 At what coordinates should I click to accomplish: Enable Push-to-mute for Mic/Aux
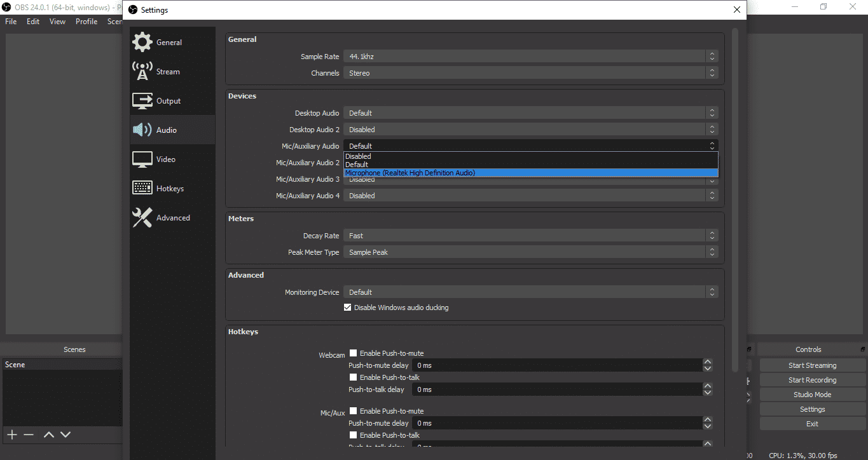pos(353,411)
